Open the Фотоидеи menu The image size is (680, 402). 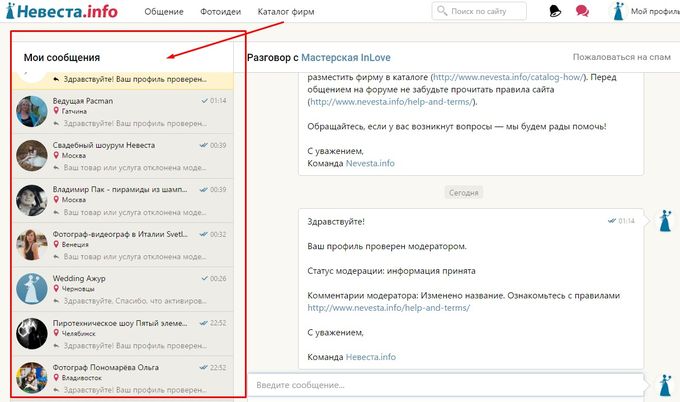220,12
